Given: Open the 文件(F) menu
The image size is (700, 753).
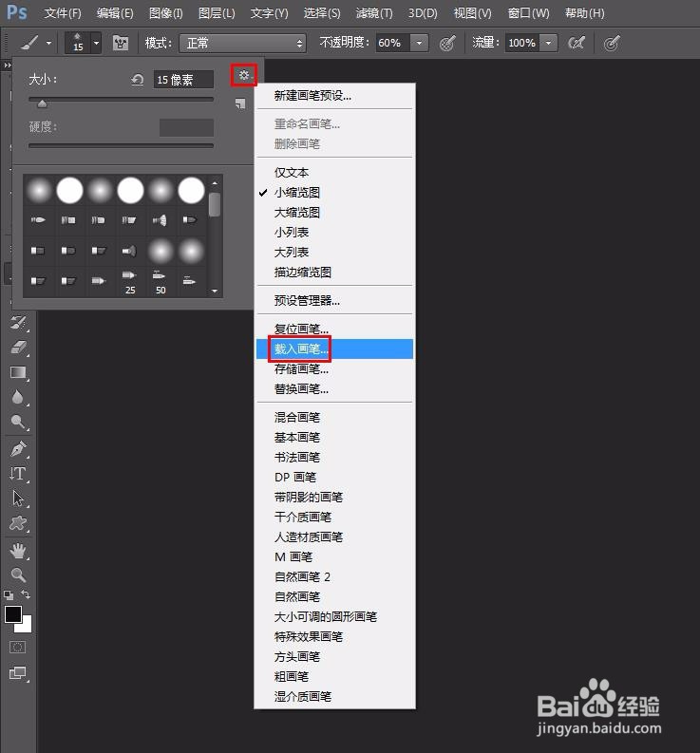Looking at the screenshot, I should [63, 13].
